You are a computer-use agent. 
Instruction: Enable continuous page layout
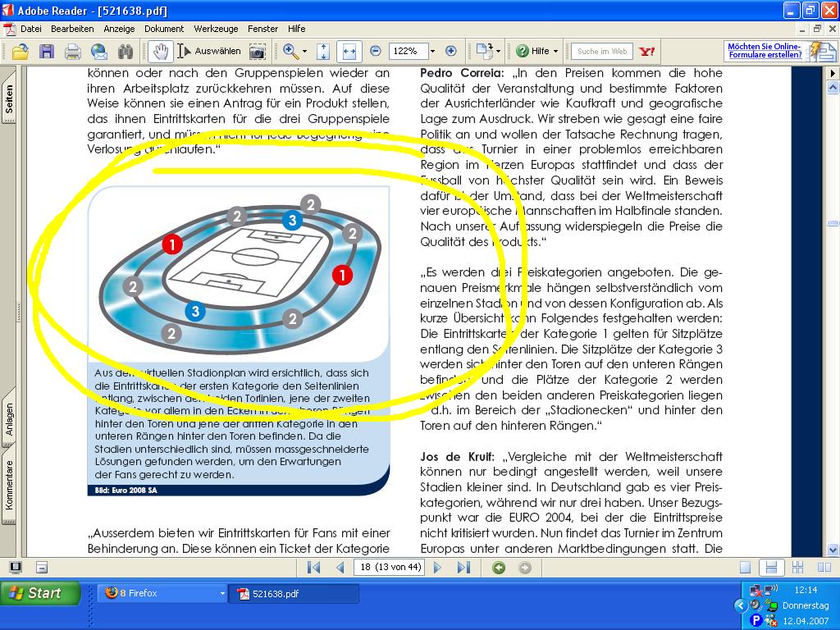tap(770, 567)
